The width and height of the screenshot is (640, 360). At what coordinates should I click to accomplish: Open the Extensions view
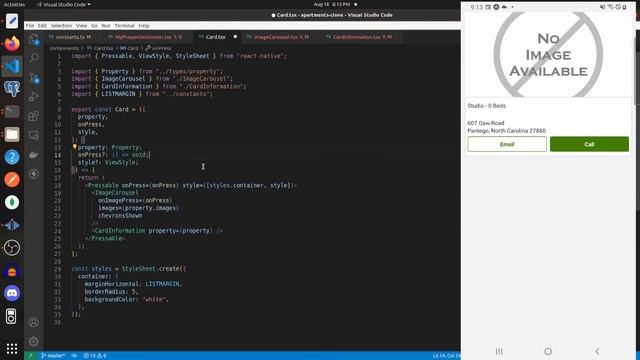34,116
